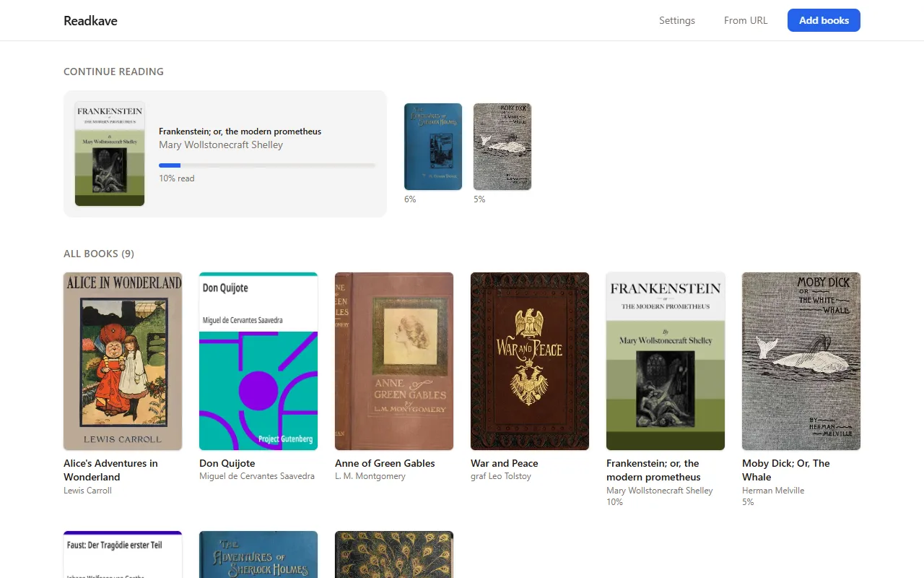Open the Readkave home logo
The width and height of the screenshot is (924, 578).
click(90, 21)
